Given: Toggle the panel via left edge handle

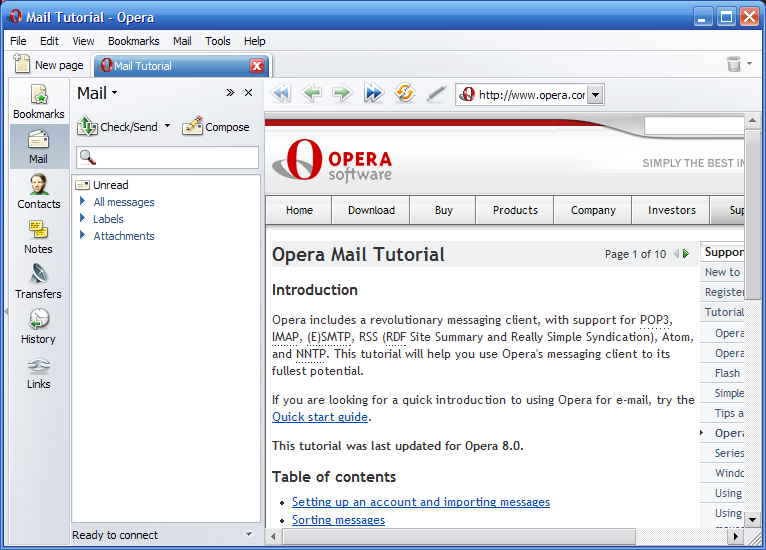Looking at the screenshot, I should (x=6, y=311).
